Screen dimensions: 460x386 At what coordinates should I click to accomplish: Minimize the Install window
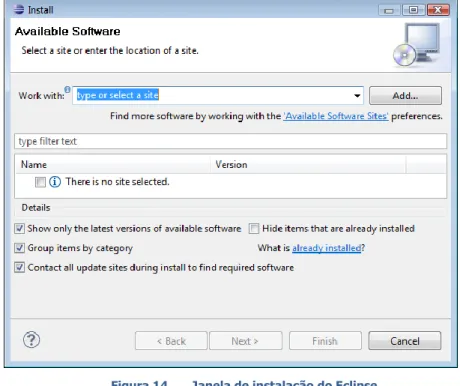[389, 10]
